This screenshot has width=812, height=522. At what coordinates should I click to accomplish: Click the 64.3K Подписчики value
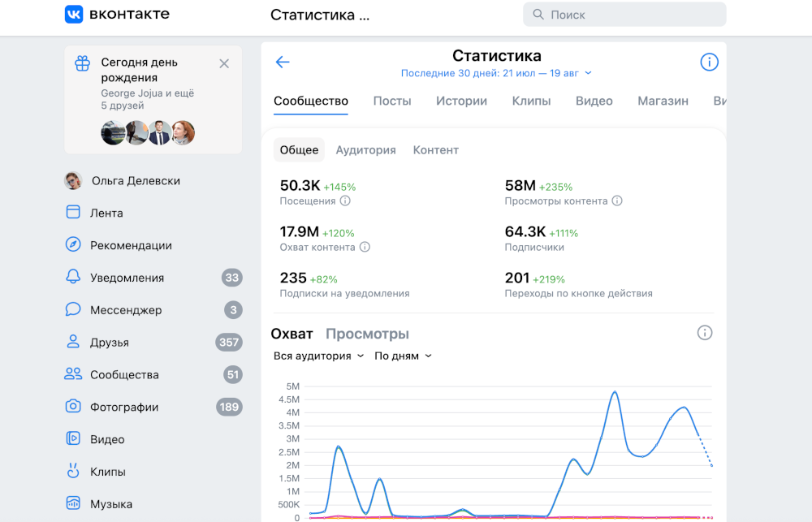[525, 231]
